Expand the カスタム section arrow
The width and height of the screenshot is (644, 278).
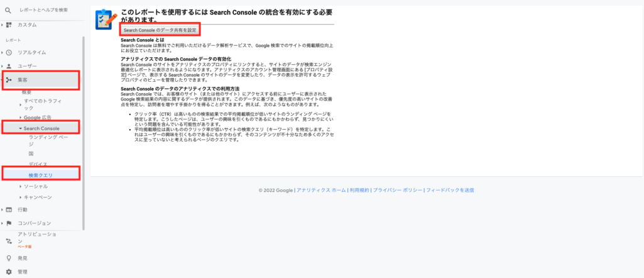click(x=2, y=25)
